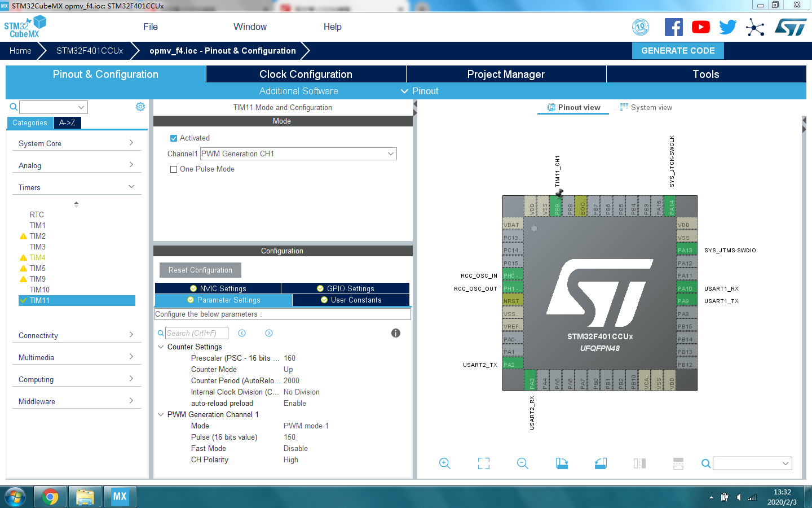
Task: Go to previous parameter search result
Action: 242,333
